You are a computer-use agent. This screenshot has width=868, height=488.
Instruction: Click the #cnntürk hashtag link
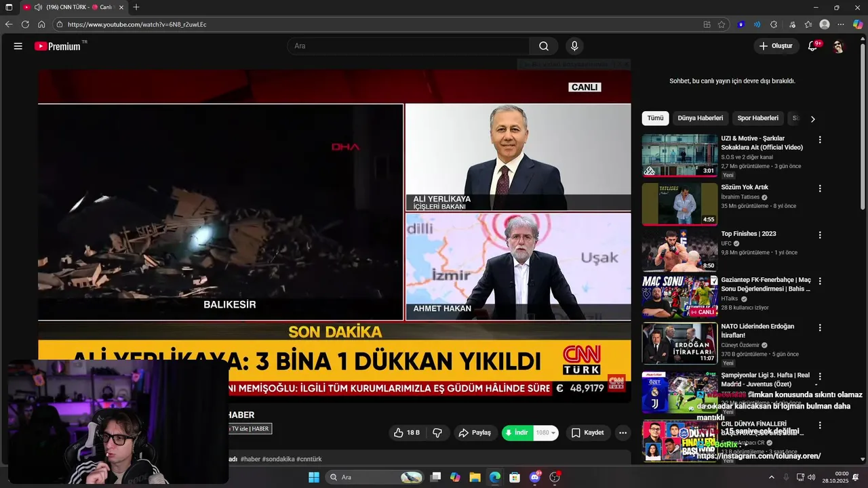point(309,459)
